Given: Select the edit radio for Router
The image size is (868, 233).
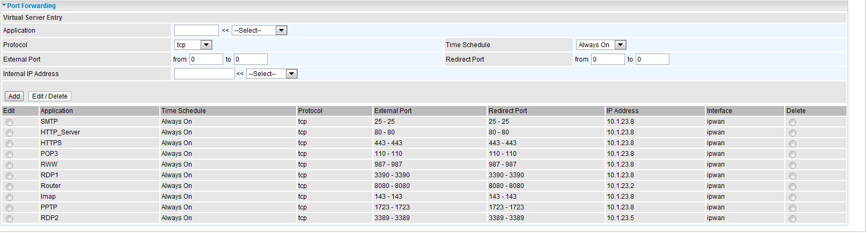Looking at the screenshot, I should 10,186.
